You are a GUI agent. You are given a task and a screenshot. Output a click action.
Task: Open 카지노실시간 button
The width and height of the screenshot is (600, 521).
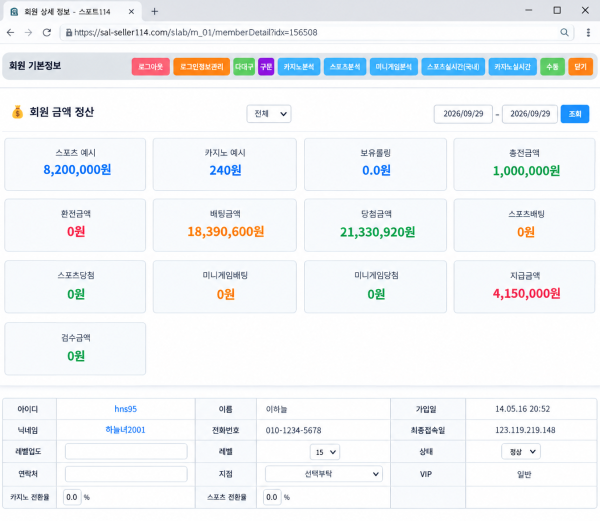point(512,67)
